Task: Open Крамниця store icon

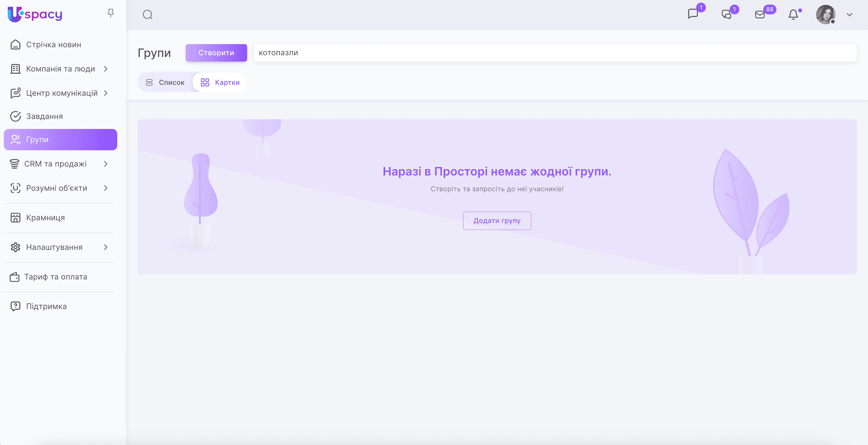Action: (16, 218)
